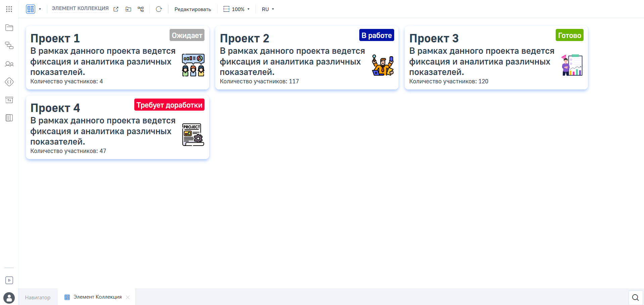Click the import/export arrows sidebar icon
The width and height of the screenshot is (644, 305).
point(9,100)
